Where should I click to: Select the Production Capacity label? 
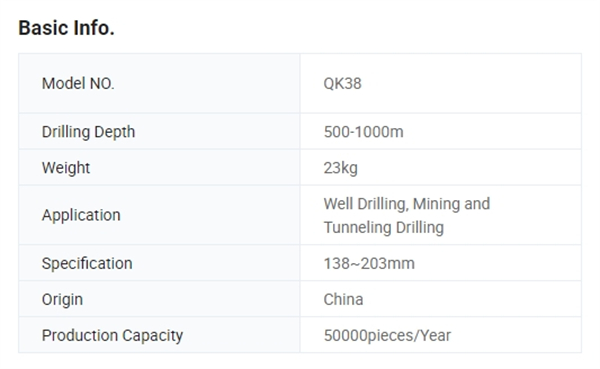click(x=112, y=336)
